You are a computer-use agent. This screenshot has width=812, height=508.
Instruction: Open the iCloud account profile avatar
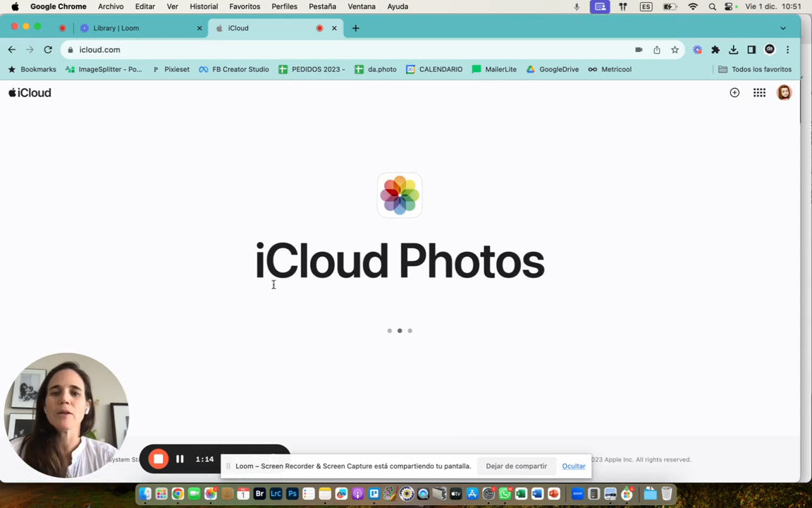(784, 92)
